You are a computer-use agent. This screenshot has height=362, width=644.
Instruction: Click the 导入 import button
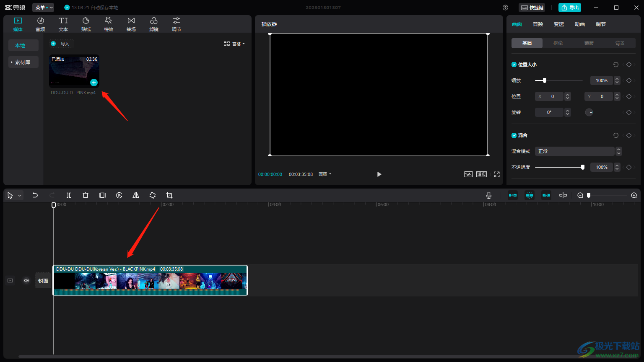62,44
